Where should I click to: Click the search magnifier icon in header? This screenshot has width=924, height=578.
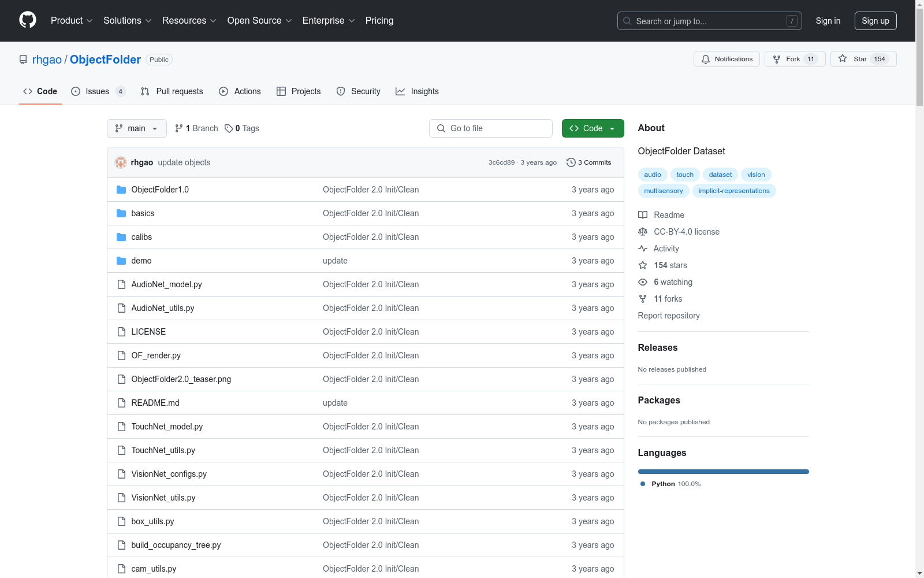627,21
